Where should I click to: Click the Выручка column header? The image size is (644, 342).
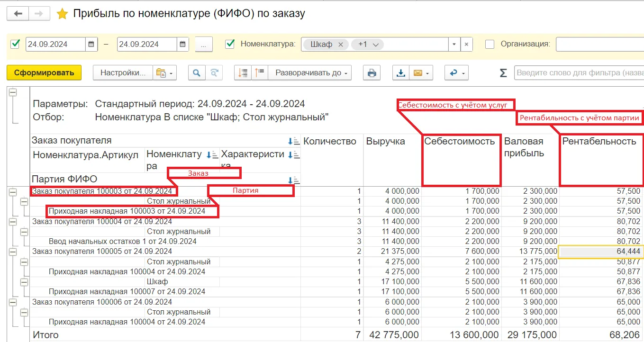tap(386, 141)
